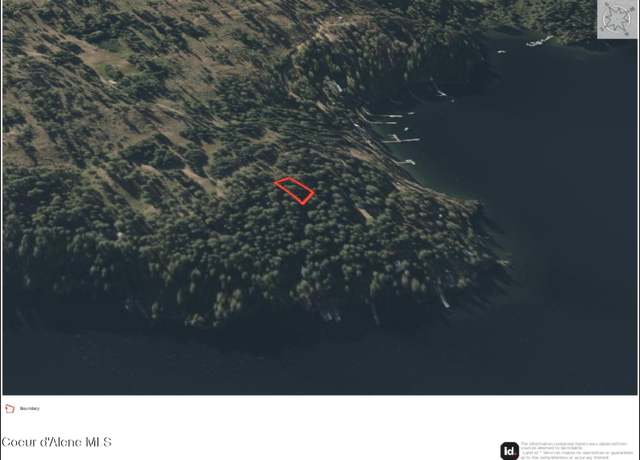This screenshot has height=460, width=640.
Task: Click the short dock below the longest dock
Action: pos(404,162)
